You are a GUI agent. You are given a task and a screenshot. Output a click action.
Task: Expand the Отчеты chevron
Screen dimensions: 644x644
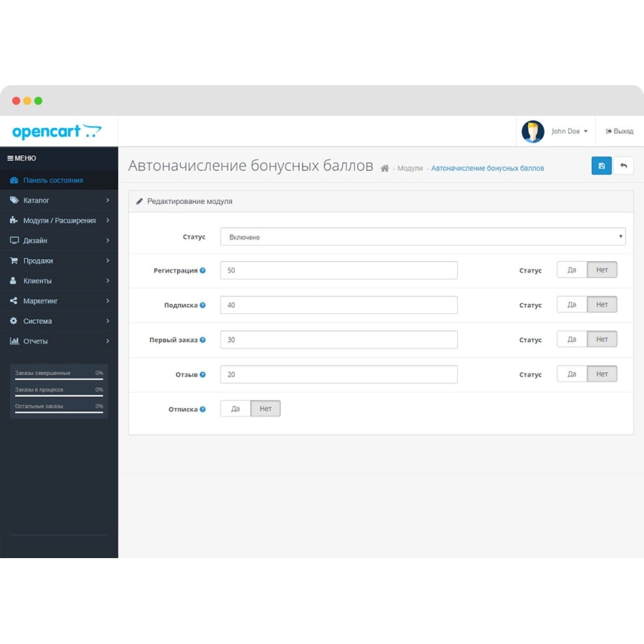[x=107, y=341]
